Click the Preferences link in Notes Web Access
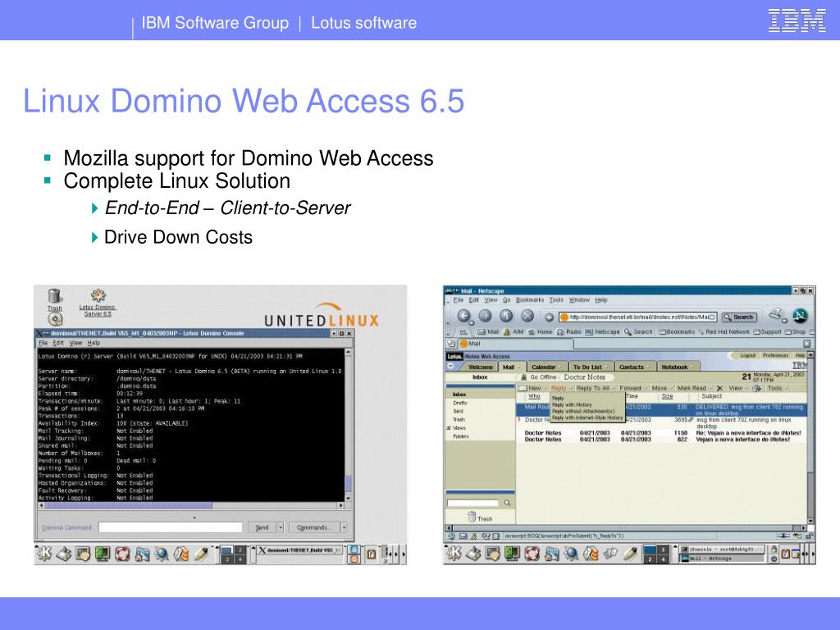840x630 pixels. pyautogui.click(x=775, y=356)
